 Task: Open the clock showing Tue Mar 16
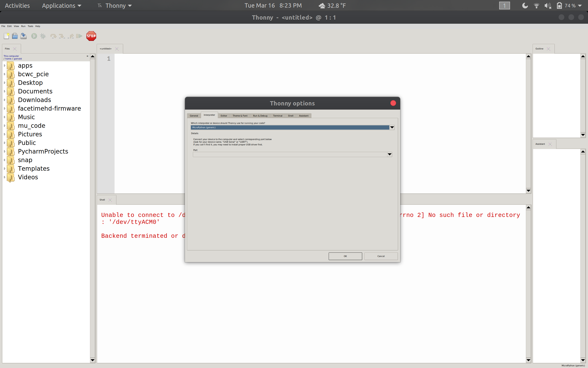(x=273, y=6)
